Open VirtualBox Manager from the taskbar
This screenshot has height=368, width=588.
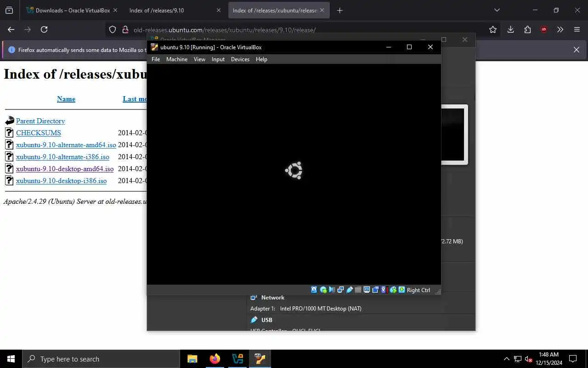click(x=237, y=359)
